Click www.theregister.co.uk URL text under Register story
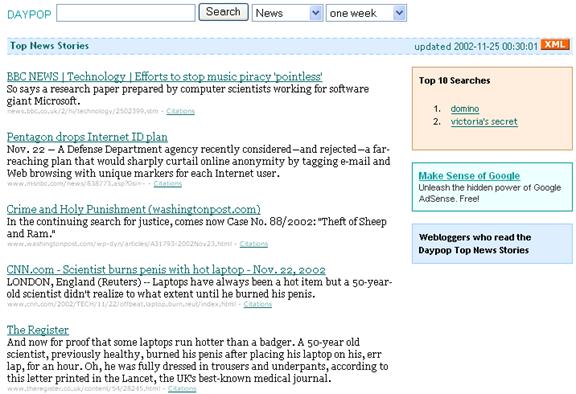This screenshot has height=394, width=576. 83,388
